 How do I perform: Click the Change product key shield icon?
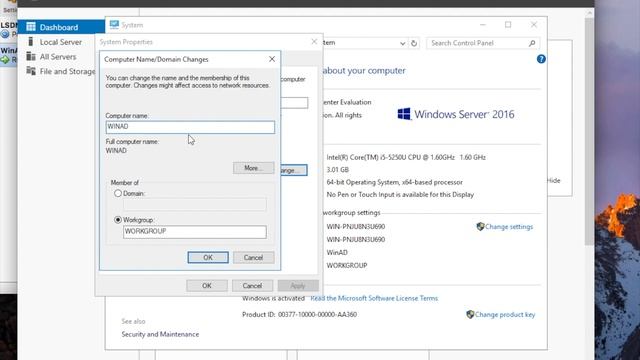click(x=470, y=314)
